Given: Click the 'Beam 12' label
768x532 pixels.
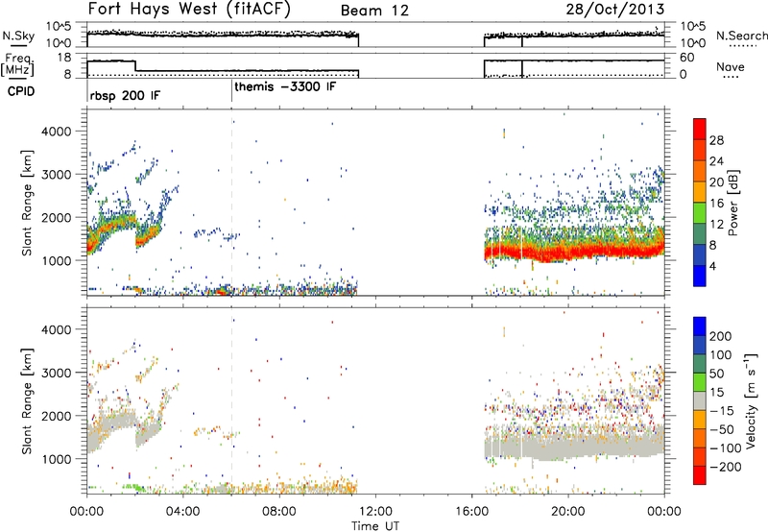Looking at the screenshot, I should coord(374,11).
